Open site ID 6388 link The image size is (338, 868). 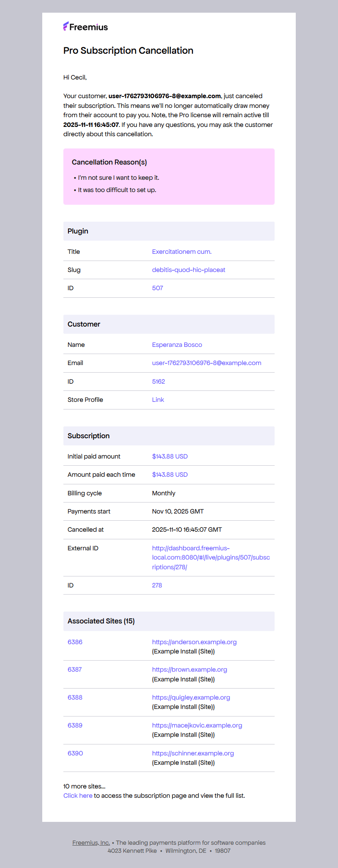[75, 698]
